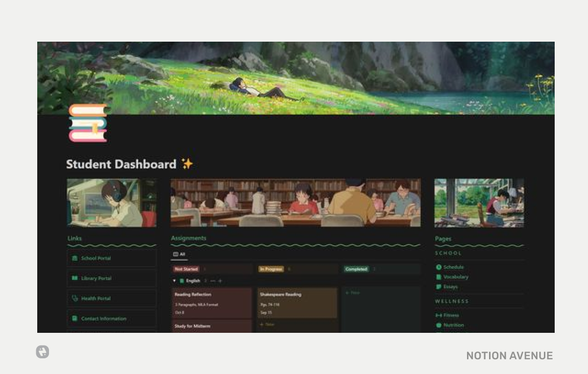Click the "Oct 8" due date
Image resolution: width=588 pixels, height=374 pixels.
pos(179,313)
